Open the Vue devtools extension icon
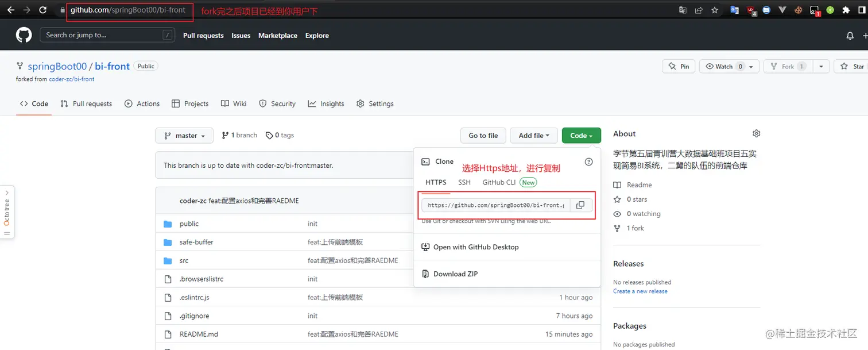 click(x=782, y=10)
